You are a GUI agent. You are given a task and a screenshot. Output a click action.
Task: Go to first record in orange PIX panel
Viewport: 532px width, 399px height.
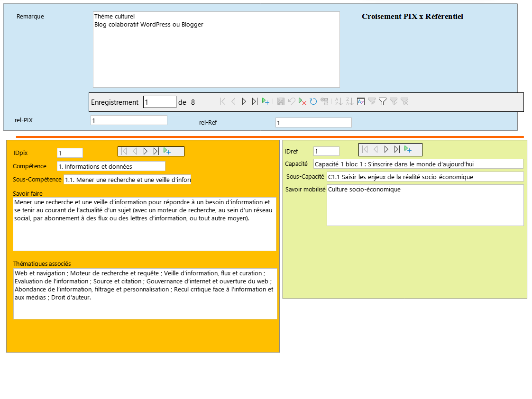pos(124,152)
